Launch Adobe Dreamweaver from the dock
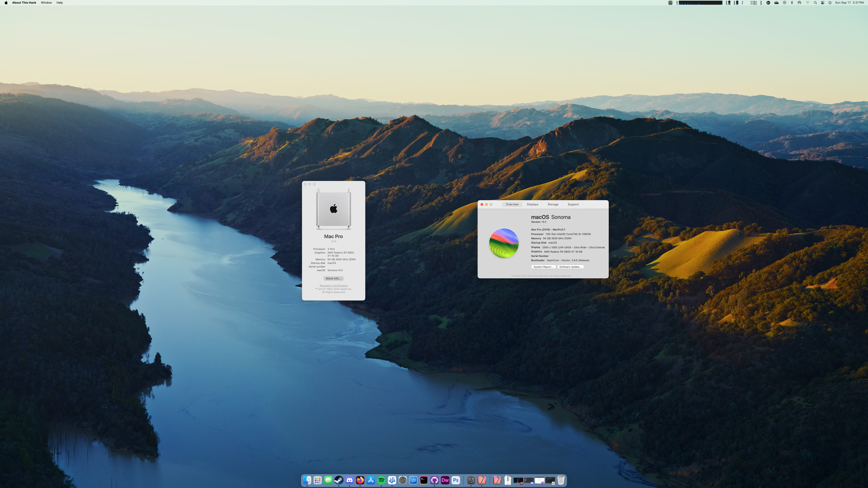The height and width of the screenshot is (488, 868). pyautogui.click(x=445, y=480)
